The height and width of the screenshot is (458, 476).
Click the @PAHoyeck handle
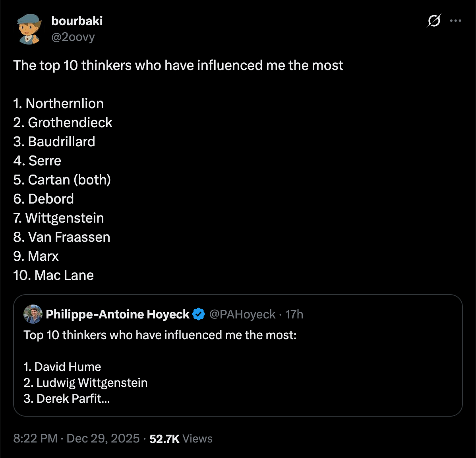[242, 314]
